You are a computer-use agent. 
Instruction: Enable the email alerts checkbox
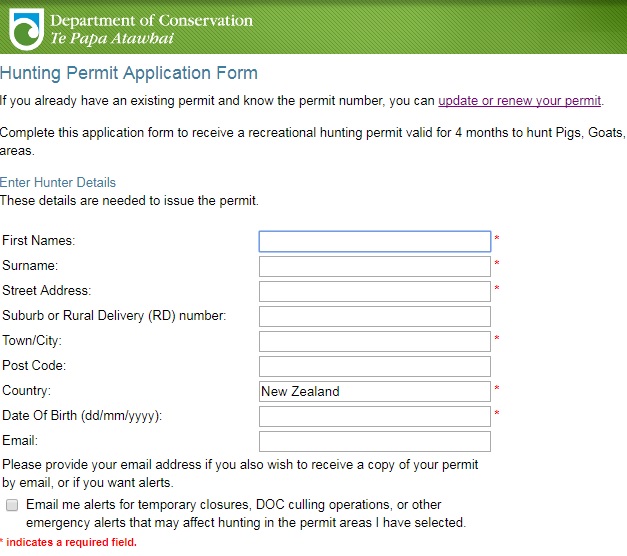click(12, 505)
